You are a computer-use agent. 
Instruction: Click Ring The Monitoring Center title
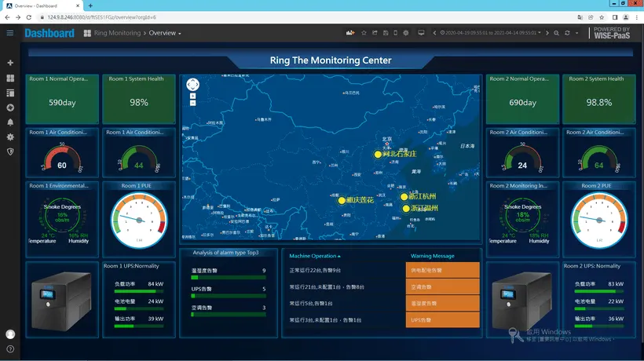click(x=331, y=60)
